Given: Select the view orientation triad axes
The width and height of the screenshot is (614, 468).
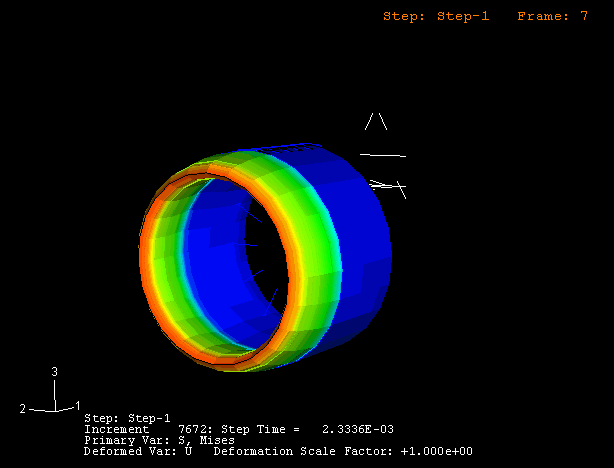Looking at the screenshot, I should click(x=50, y=390).
